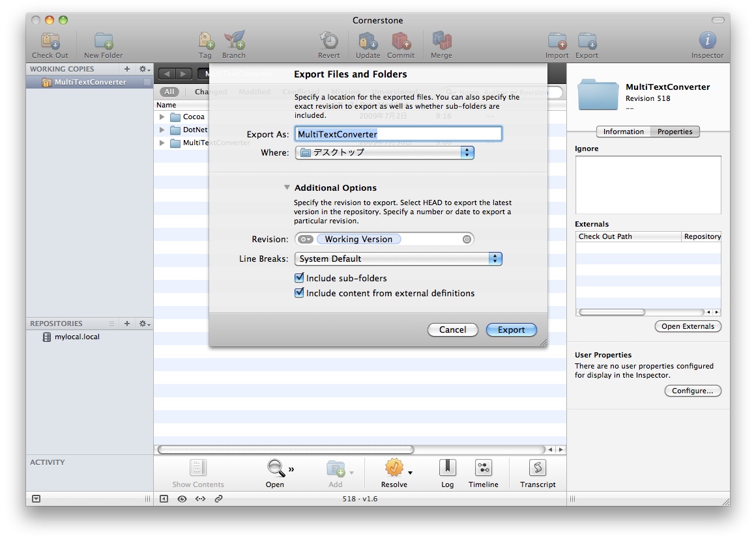Click the link icon in status bar

pos(218,499)
